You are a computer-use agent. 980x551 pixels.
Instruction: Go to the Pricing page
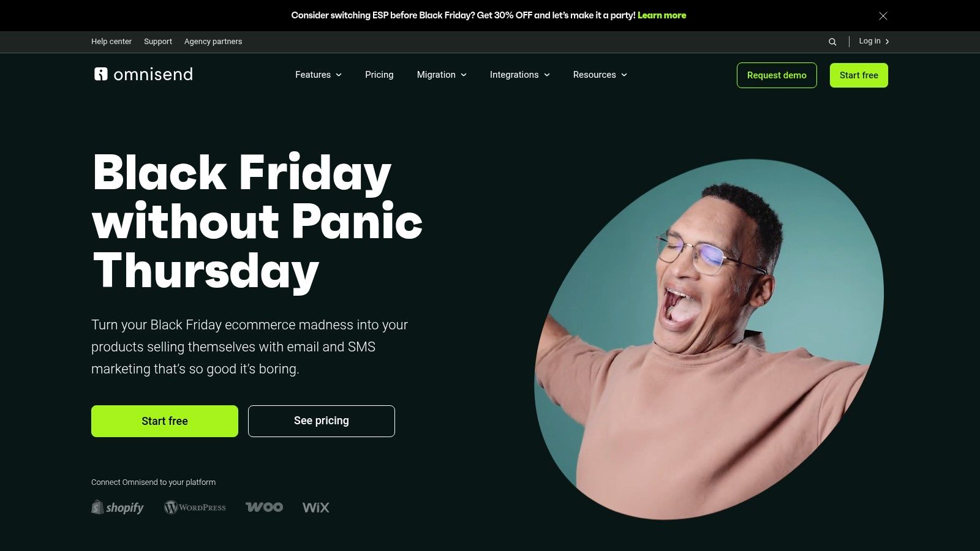pos(379,75)
